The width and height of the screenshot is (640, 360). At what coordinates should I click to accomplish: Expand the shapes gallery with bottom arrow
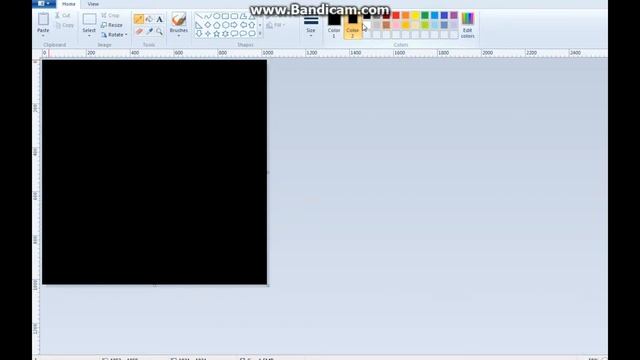(260, 34)
